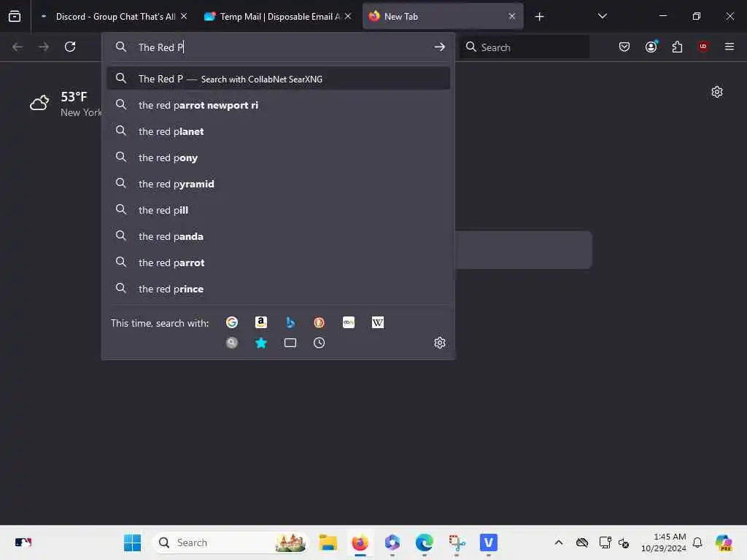Close the New Tab tab
The width and height of the screenshot is (747, 560).
tap(512, 16)
